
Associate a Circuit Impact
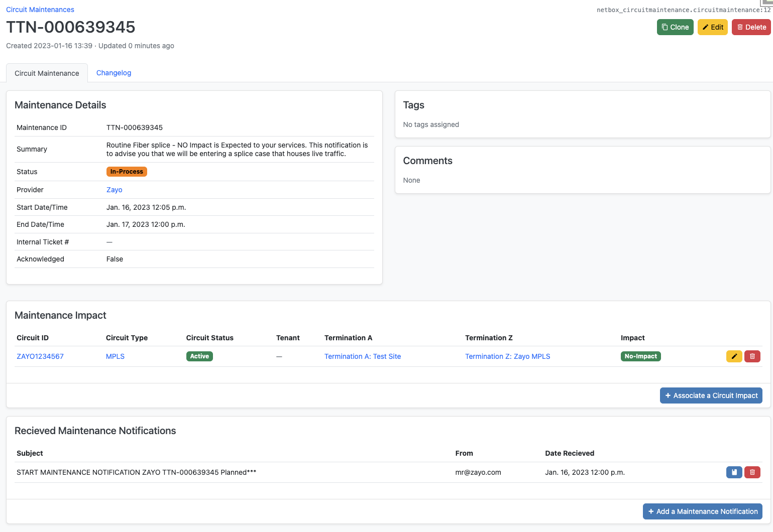click(711, 395)
